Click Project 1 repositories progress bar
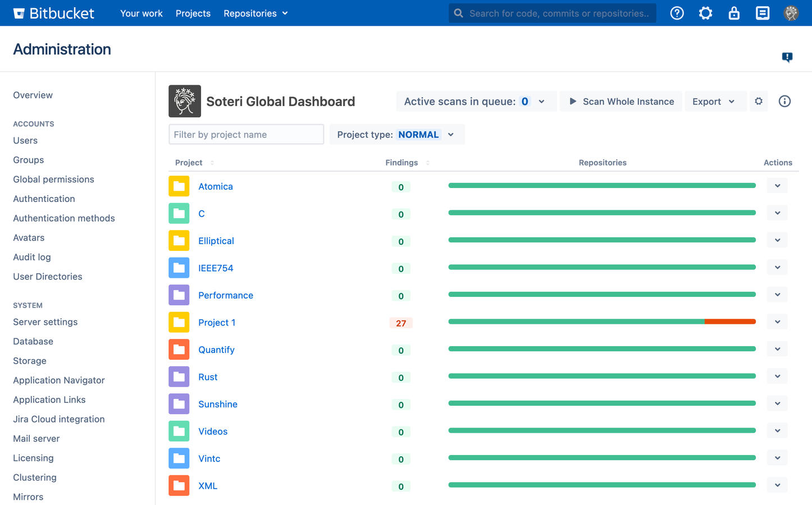 coord(602,322)
